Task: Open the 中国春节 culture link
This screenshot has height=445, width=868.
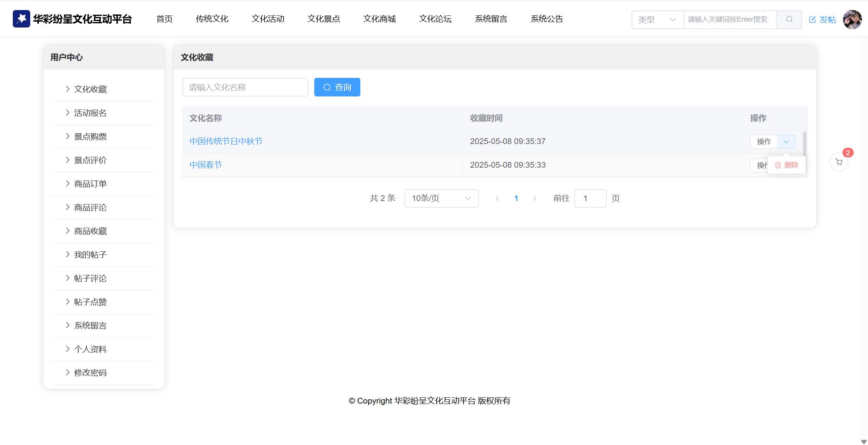Action: tap(205, 165)
